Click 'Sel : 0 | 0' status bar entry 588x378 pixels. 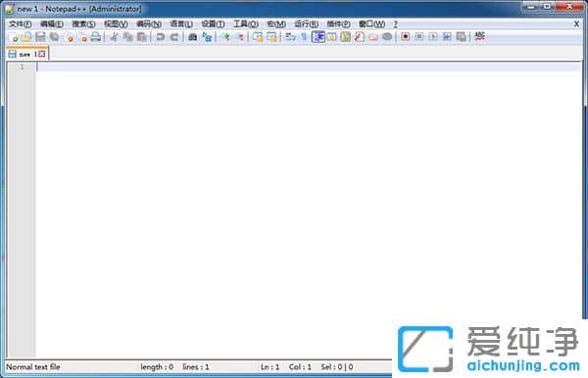click(337, 367)
